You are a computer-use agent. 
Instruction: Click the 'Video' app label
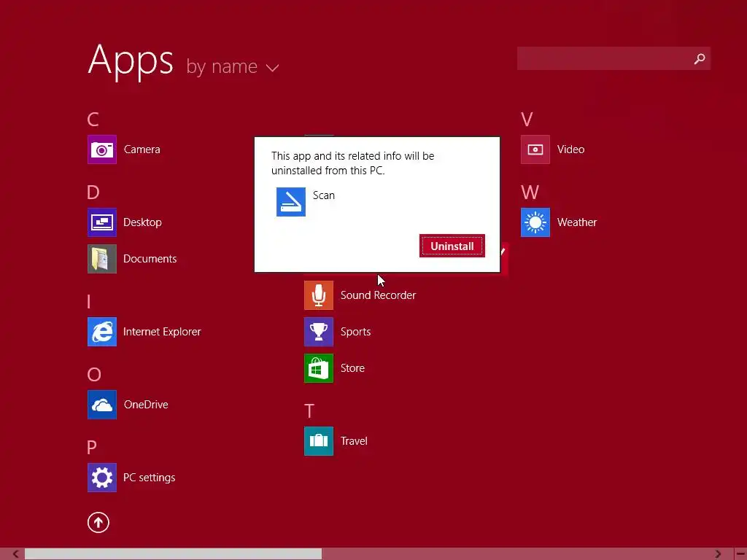pos(570,149)
